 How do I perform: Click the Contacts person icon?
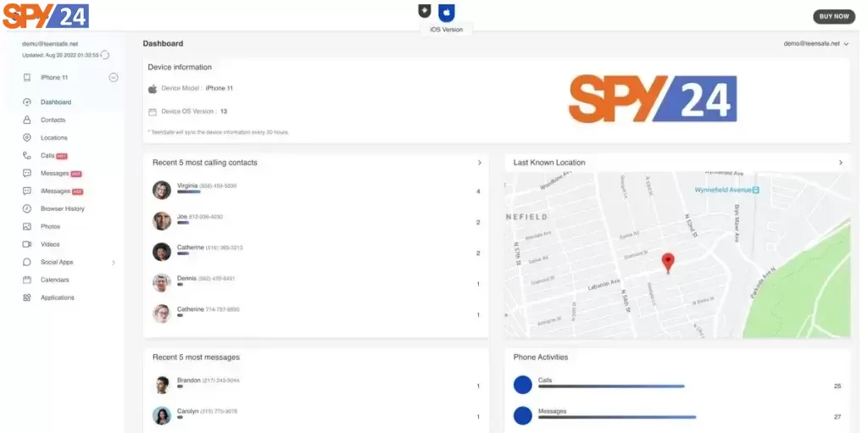coord(26,120)
